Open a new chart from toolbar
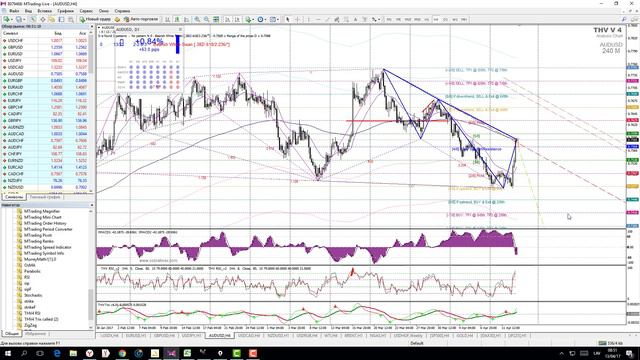 pos(6,19)
